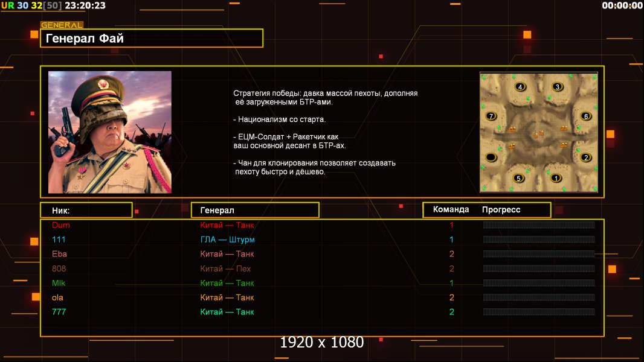The image size is (644, 362).
Task: Click the yellow GENERAL tag label
Action: tap(62, 25)
